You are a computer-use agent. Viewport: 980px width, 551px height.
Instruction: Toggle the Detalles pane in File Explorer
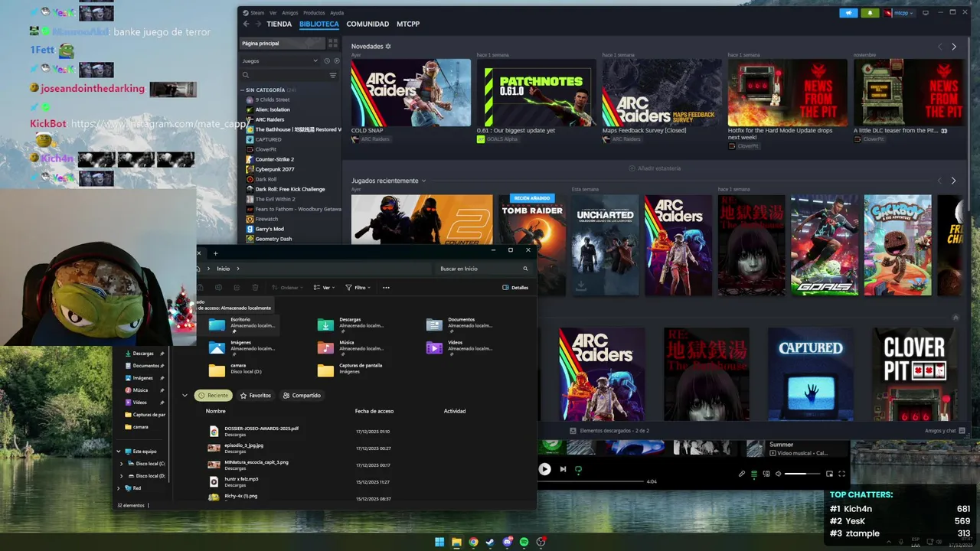tap(515, 288)
